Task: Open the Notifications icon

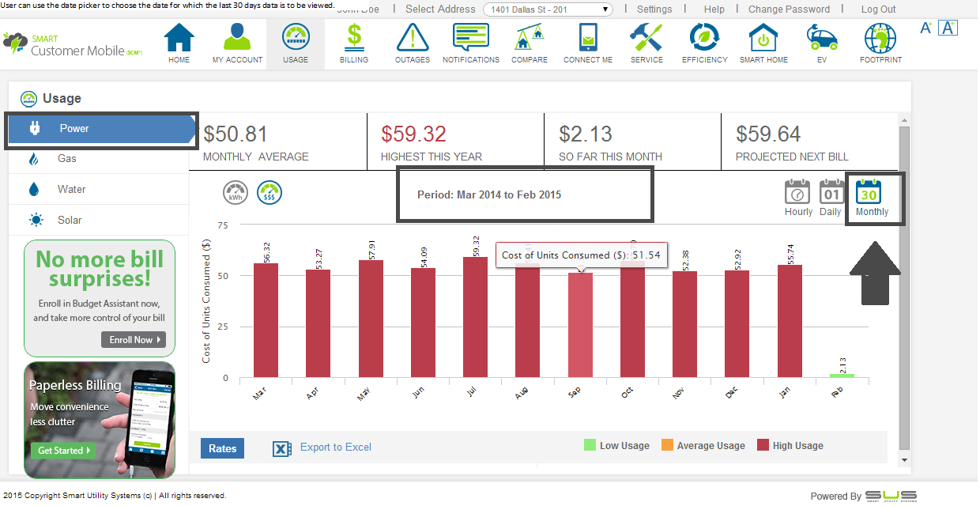Action: 471,38
